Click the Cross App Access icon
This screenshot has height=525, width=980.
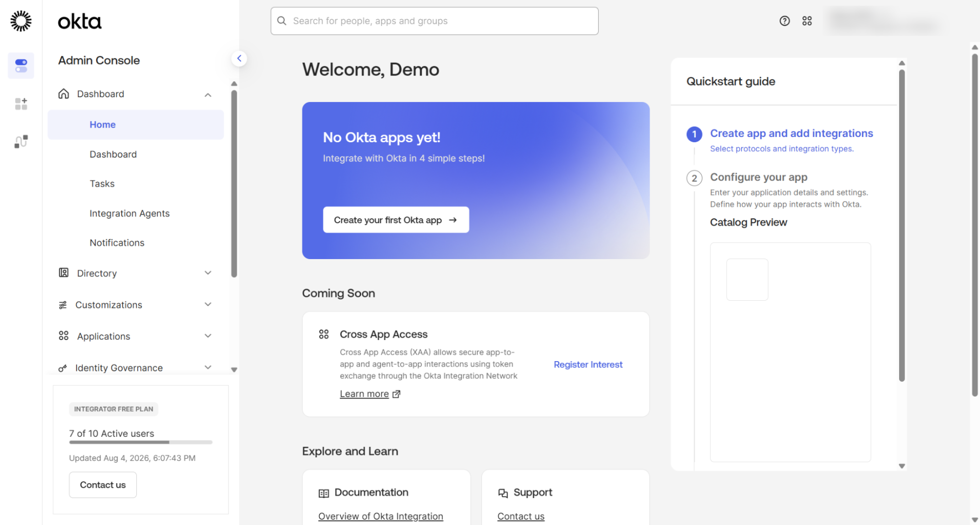(x=324, y=334)
